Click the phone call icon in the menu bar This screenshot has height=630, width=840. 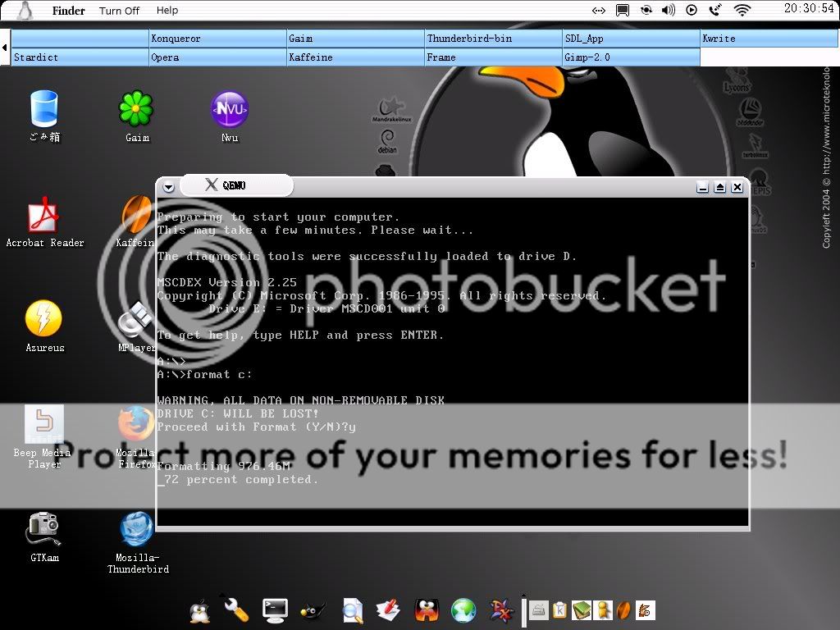tap(714, 10)
